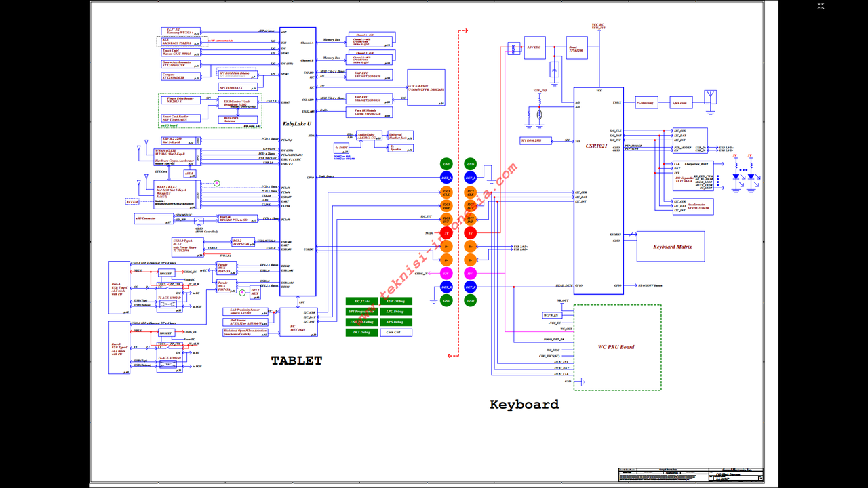The height and width of the screenshot is (488, 868).
Task: Click the tablet-side magenta pin circle
Action: coord(446,273)
